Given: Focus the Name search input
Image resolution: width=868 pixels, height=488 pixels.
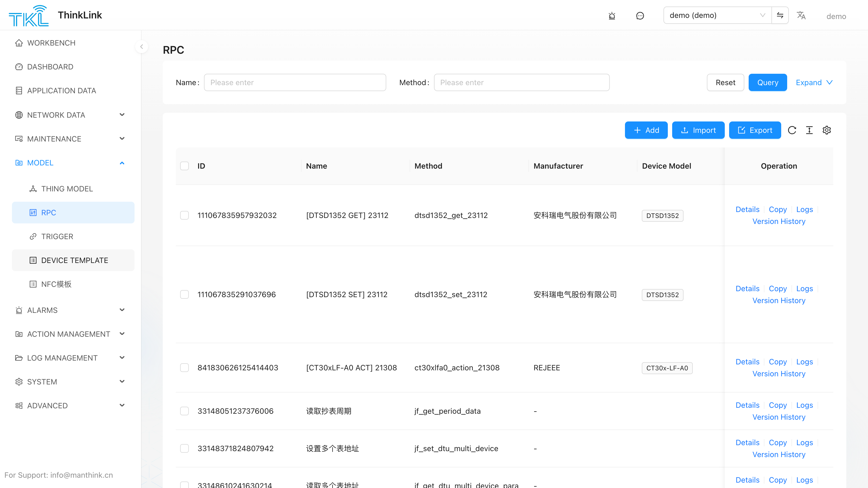Looking at the screenshot, I should pyautogui.click(x=295, y=82).
